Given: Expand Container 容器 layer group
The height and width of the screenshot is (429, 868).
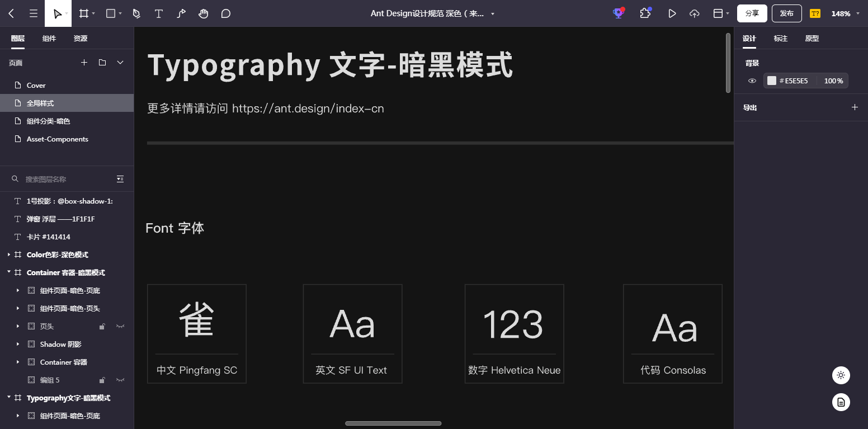Looking at the screenshot, I should [18, 362].
